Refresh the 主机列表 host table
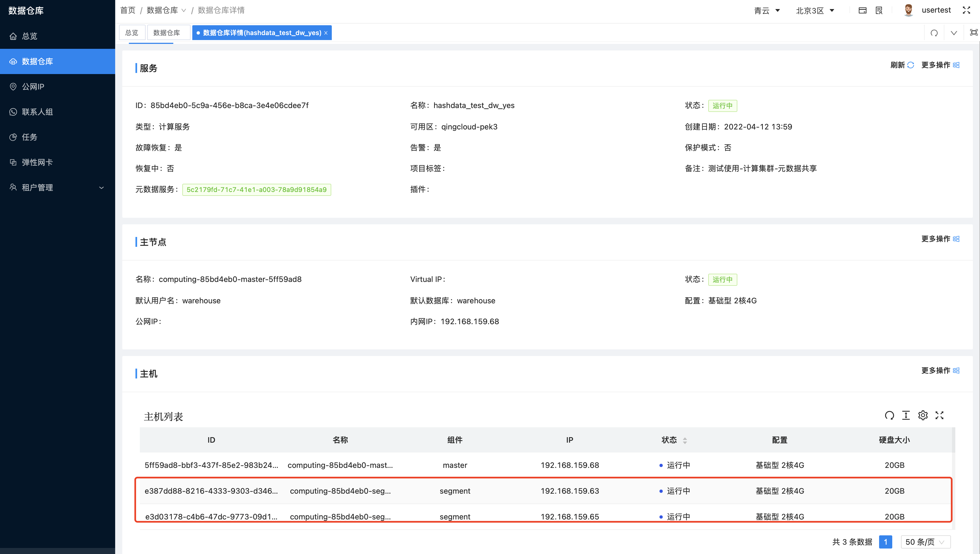 [890, 416]
